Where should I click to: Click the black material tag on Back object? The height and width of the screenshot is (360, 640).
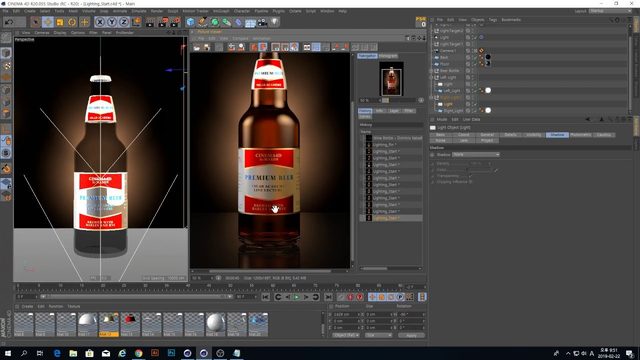tap(488, 58)
